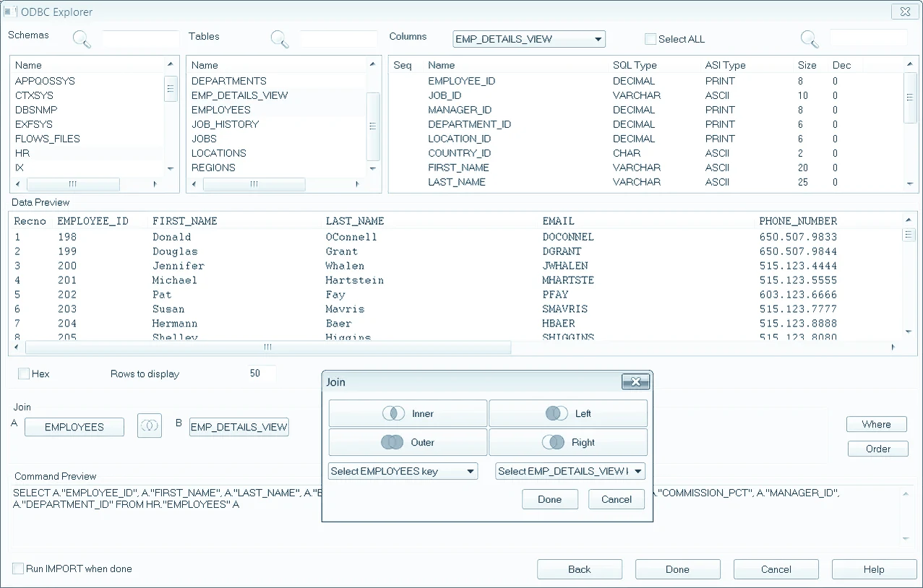Choose the Outer join option
Image resolution: width=923 pixels, height=588 pixels.
tap(408, 442)
